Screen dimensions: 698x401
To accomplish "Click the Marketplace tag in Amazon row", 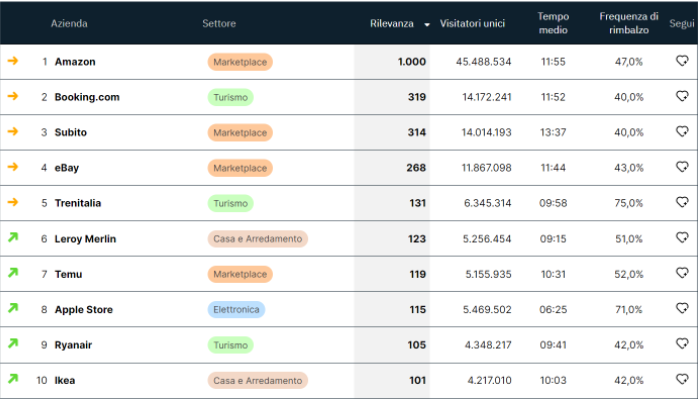I will pyautogui.click(x=240, y=62).
